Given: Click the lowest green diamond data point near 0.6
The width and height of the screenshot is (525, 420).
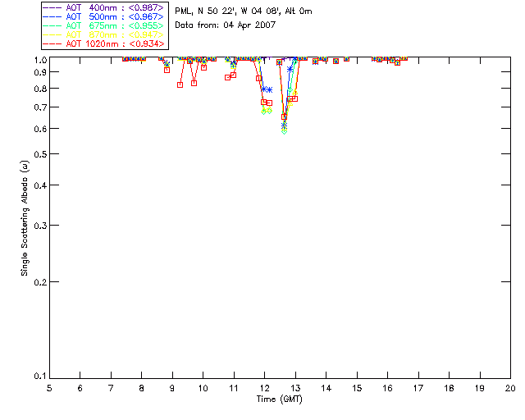Looking at the screenshot, I should (x=285, y=131).
